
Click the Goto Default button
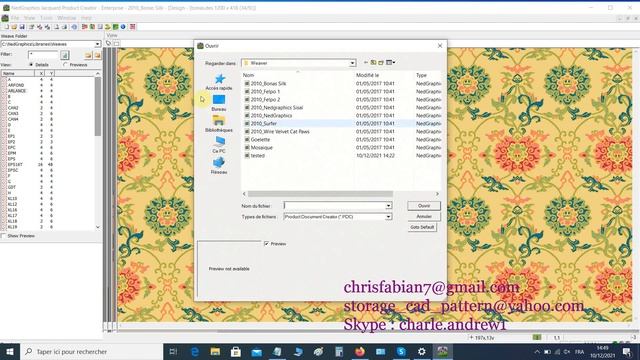click(x=422, y=227)
